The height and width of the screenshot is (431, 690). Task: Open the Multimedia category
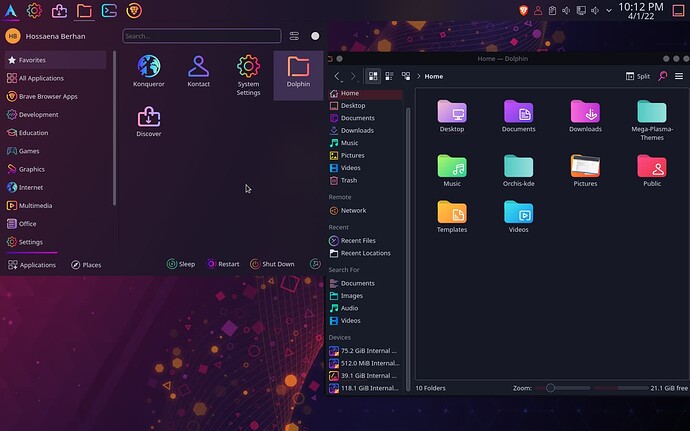(55, 205)
